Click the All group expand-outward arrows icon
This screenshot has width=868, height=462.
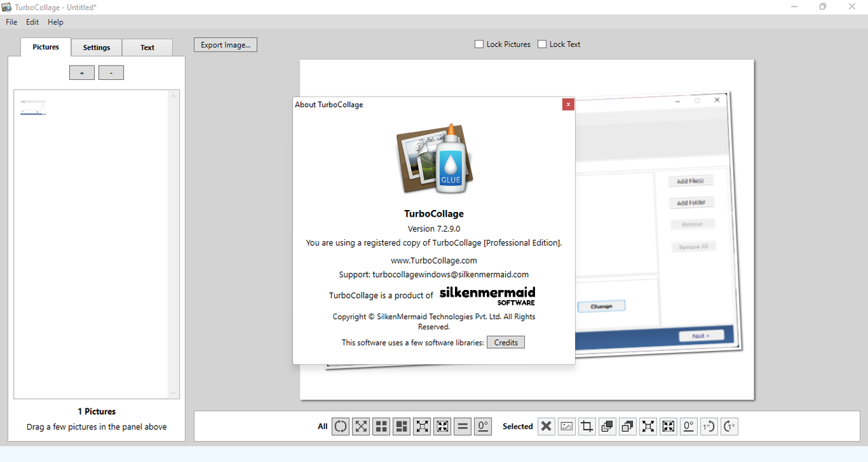coord(422,426)
